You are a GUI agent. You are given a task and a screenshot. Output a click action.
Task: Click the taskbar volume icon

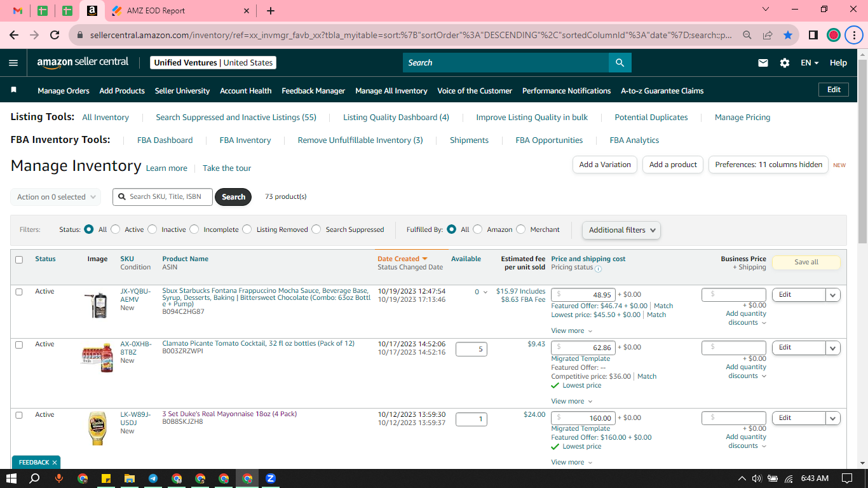[757, 478]
